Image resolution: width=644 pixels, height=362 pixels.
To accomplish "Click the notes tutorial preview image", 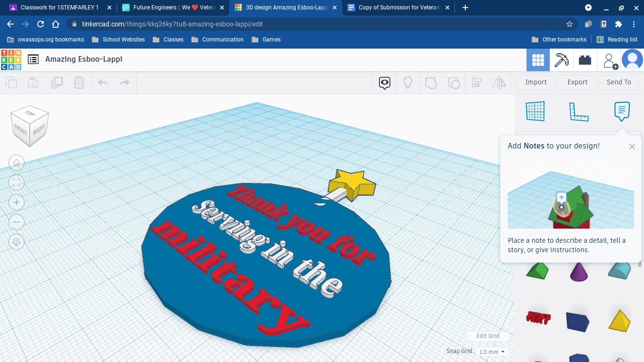I will click(x=570, y=193).
